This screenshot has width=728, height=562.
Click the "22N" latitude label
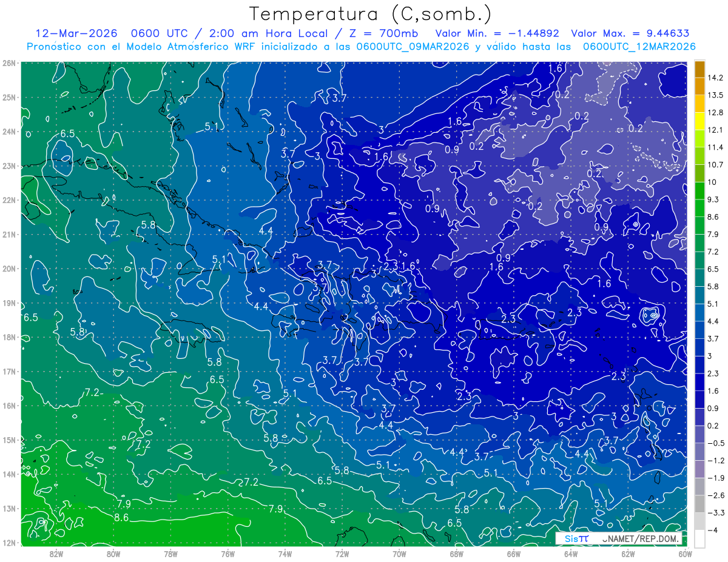[x=9, y=200]
